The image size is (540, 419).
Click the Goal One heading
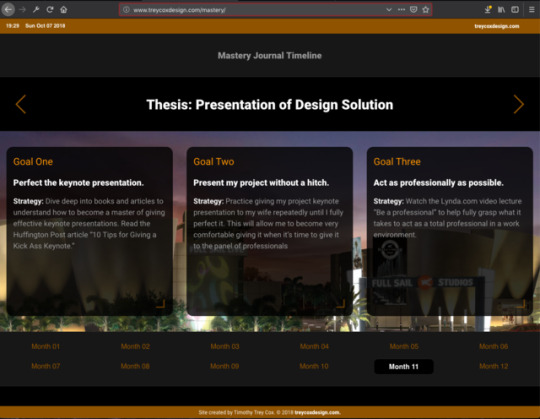point(33,161)
